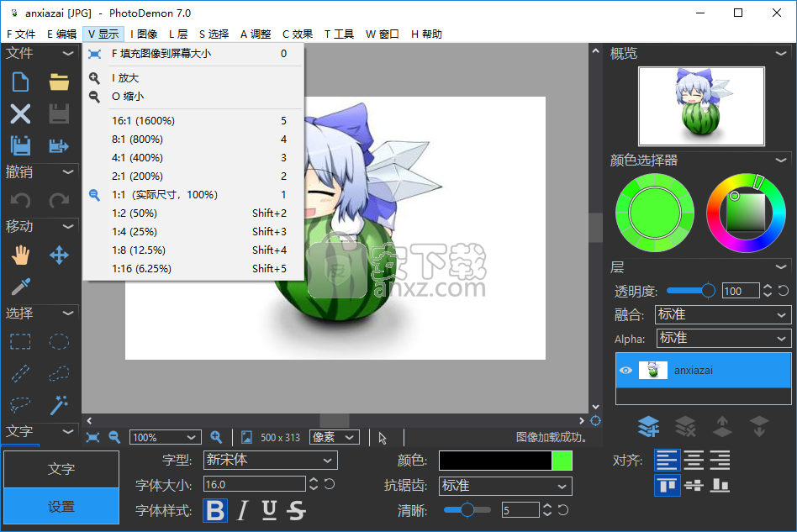Open the E 编辑 menu
The height and width of the screenshot is (532, 797).
click(61, 34)
